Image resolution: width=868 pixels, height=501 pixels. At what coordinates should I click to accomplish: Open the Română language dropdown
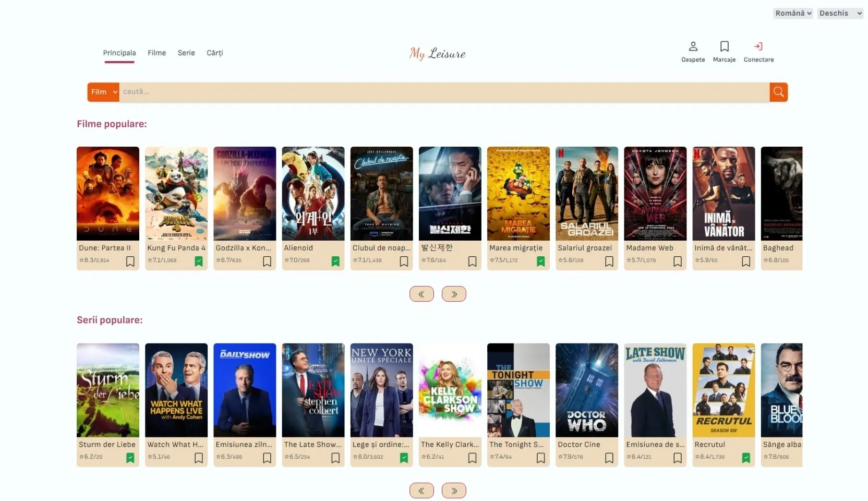click(793, 14)
